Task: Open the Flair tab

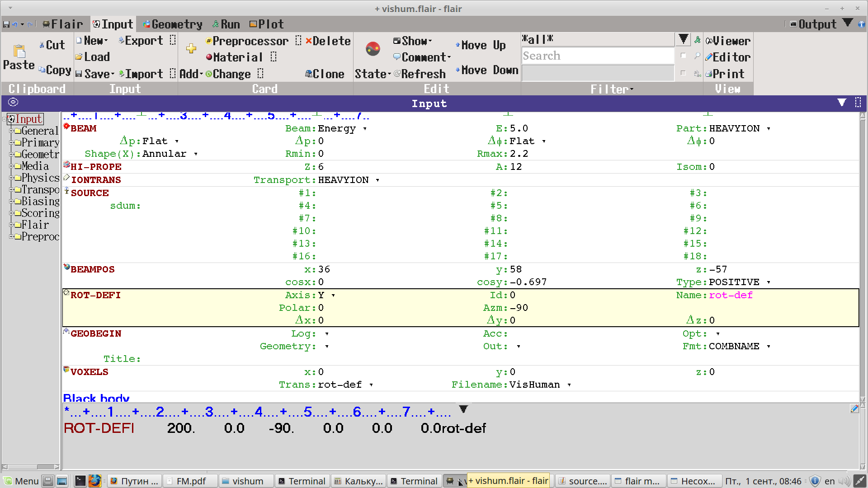Action: coord(63,24)
